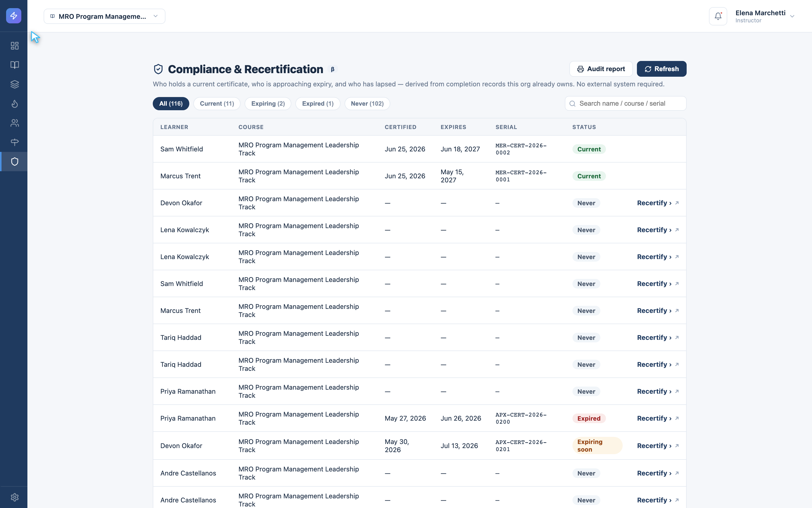This screenshot has height=508, width=812.
Task: Select serial APX-CERT-2026-0200
Action: coord(521,418)
